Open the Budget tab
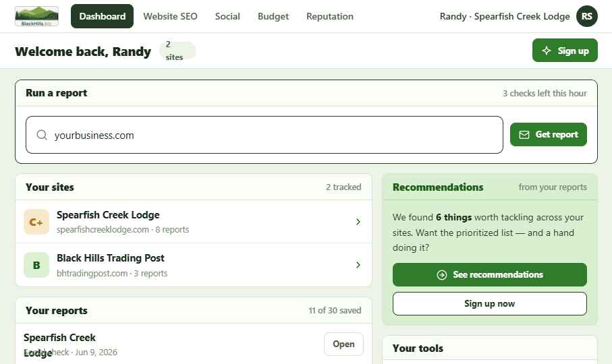612x364 pixels. [x=273, y=16]
